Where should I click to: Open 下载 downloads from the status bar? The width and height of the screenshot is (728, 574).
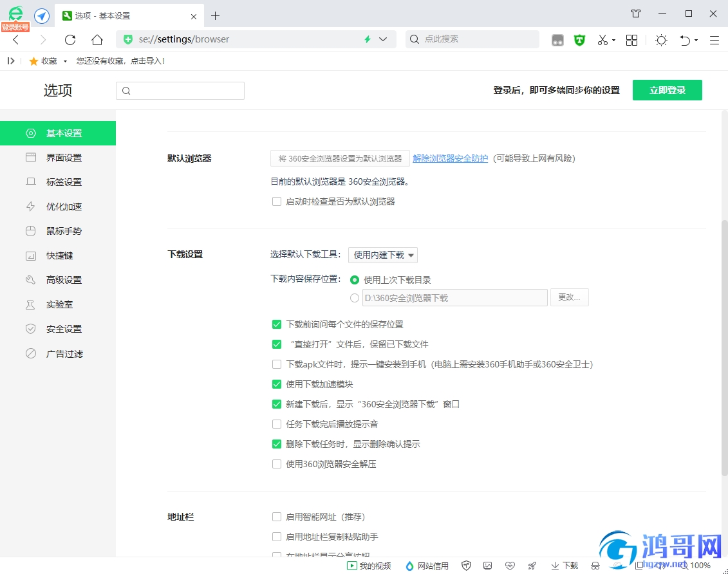(565, 566)
